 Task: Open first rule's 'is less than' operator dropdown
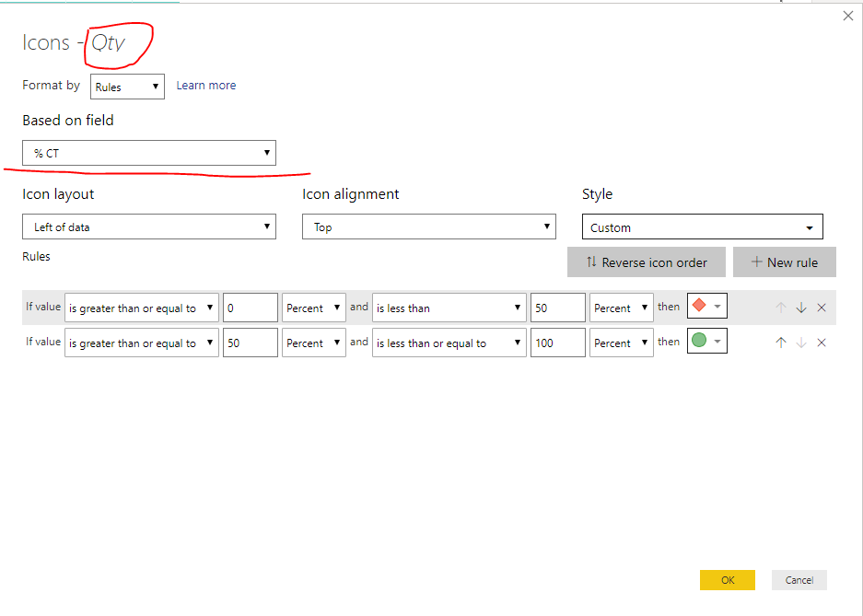click(x=449, y=308)
